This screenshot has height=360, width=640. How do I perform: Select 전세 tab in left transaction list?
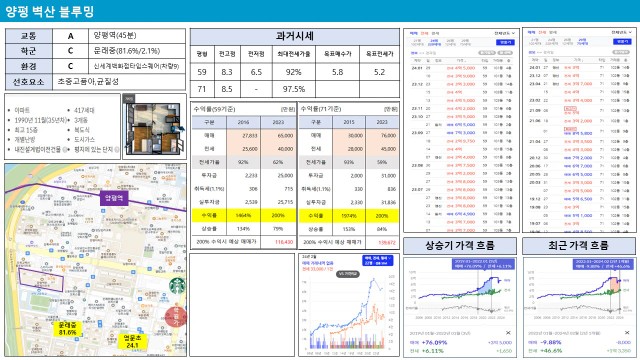[x=424, y=33]
